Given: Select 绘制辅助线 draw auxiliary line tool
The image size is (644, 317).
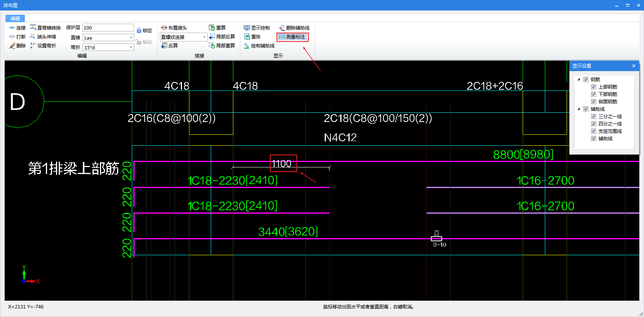Looking at the screenshot, I should tap(259, 46).
